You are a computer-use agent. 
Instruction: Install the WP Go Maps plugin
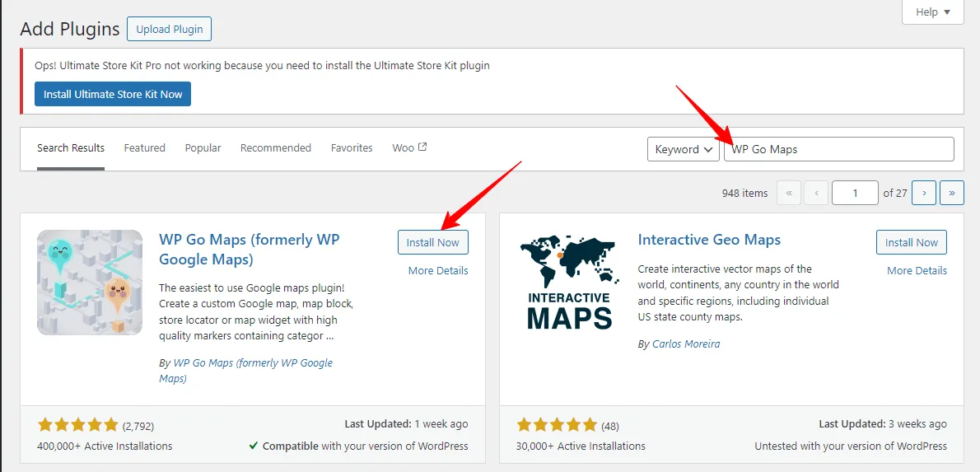pos(433,242)
